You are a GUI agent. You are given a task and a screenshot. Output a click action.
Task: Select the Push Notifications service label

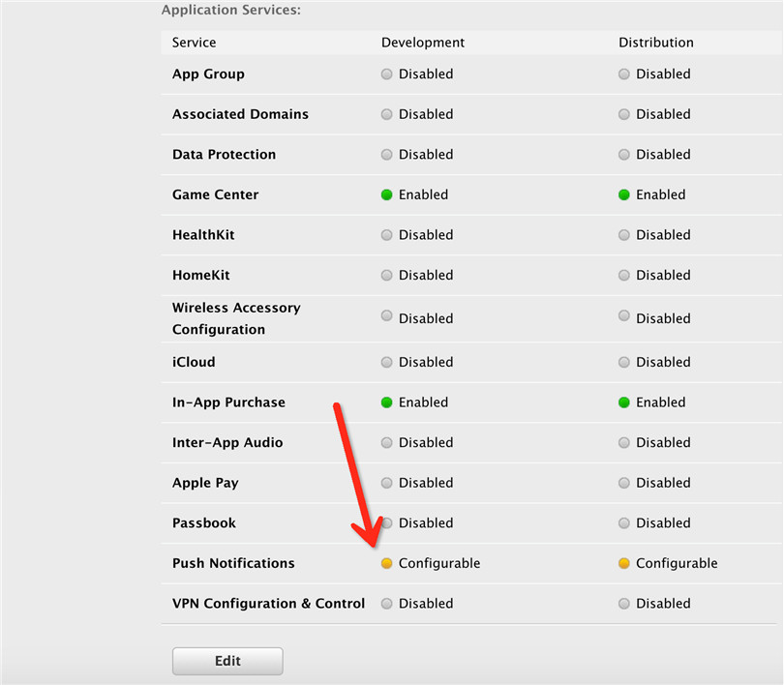pyautogui.click(x=233, y=563)
